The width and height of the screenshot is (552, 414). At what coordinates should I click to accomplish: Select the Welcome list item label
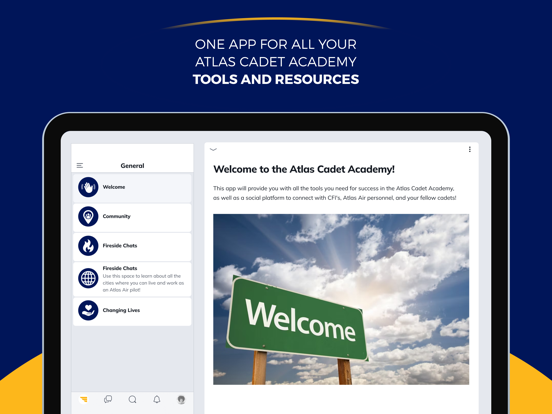(x=114, y=187)
